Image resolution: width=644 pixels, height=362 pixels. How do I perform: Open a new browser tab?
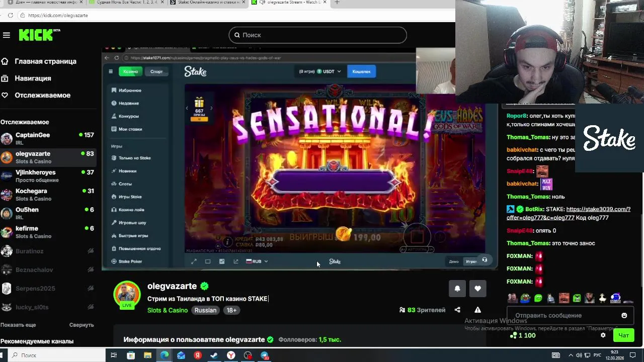(x=337, y=3)
